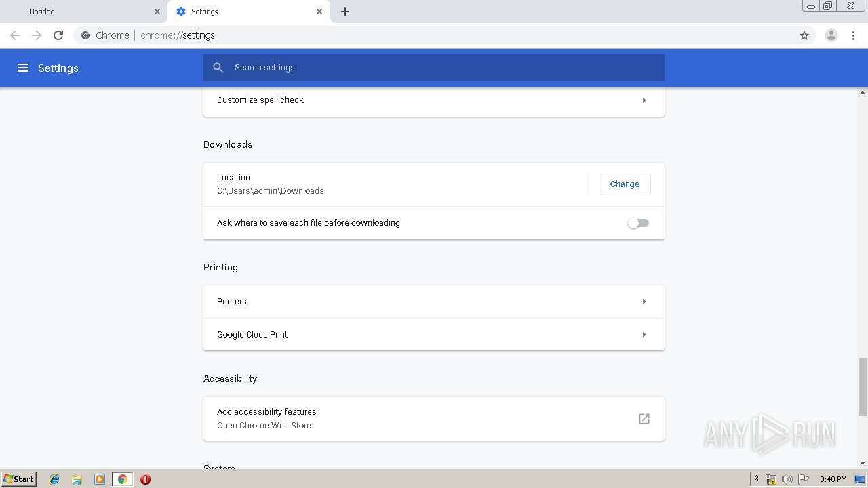Open Chrome Web Store external link icon
868x488 pixels.
coord(644,419)
